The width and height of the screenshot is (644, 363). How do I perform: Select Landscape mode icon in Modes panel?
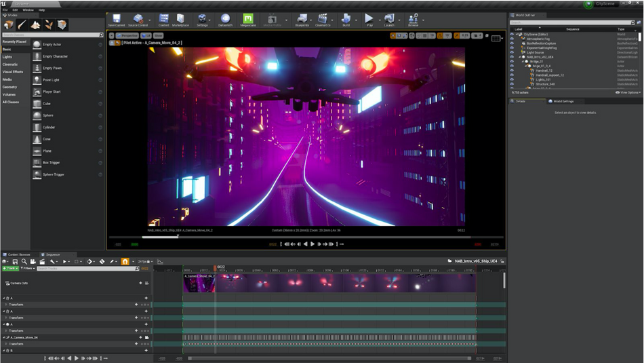click(35, 25)
